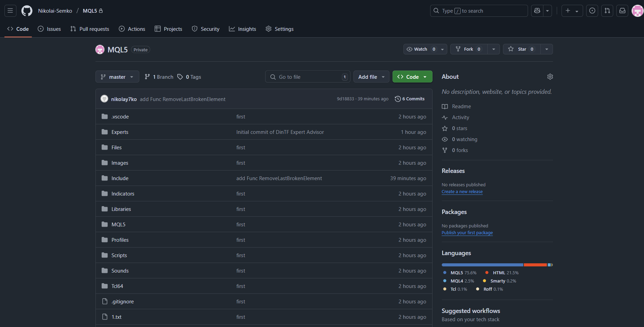
Task: Open the green Code clone dropdown
Action: click(412, 77)
